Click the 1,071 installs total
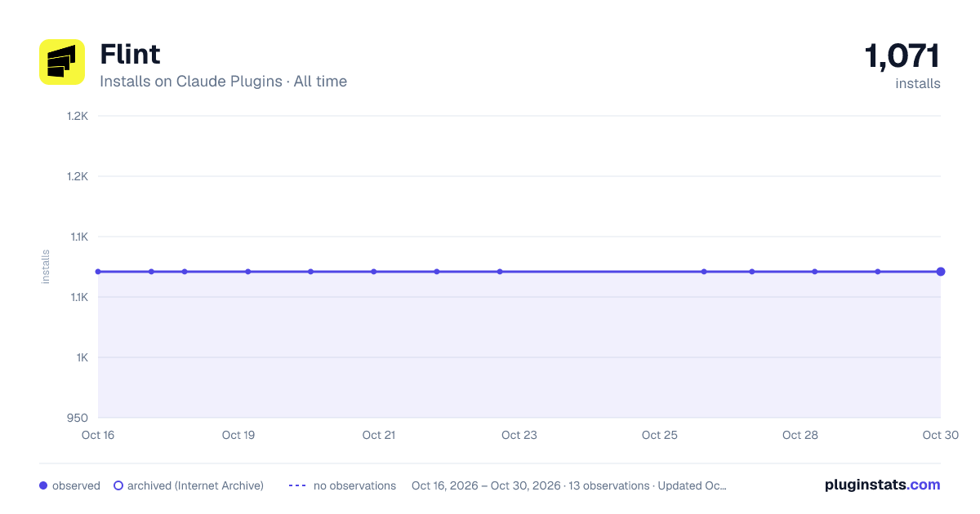980x514 pixels. click(902, 56)
